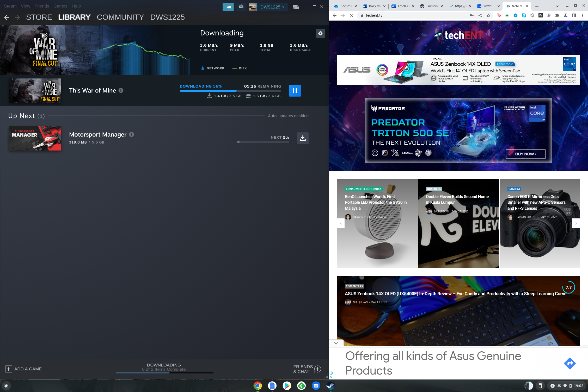
Task: Open Friends & Chat plus icon
Action: [317, 369]
